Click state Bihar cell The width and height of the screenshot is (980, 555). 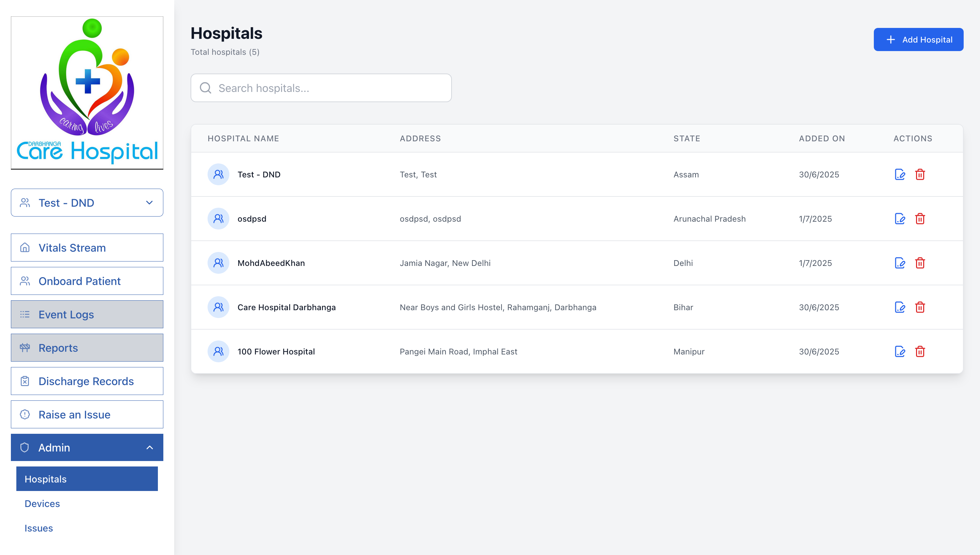(683, 307)
